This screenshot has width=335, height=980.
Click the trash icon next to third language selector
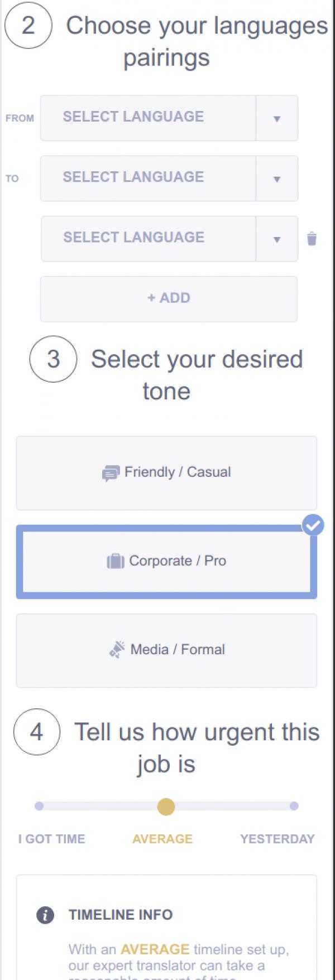[311, 239]
